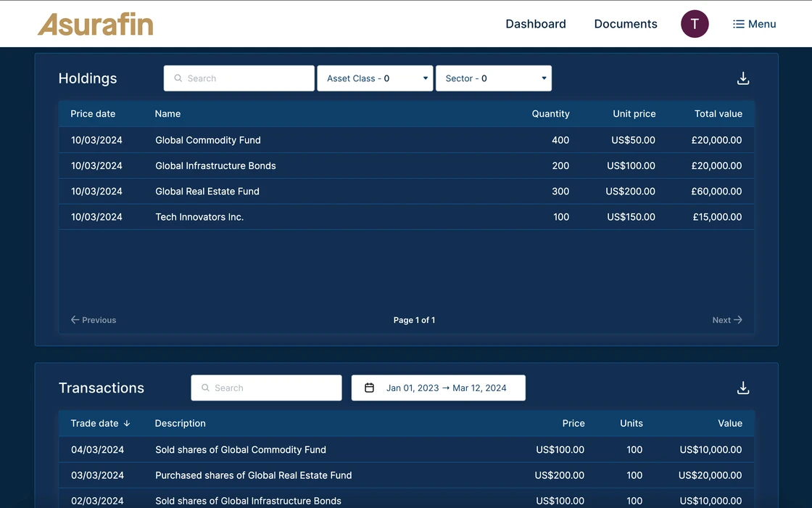This screenshot has height=508, width=812.
Task: Click Page 1 of 1 indicator
Action: point(414,320)
